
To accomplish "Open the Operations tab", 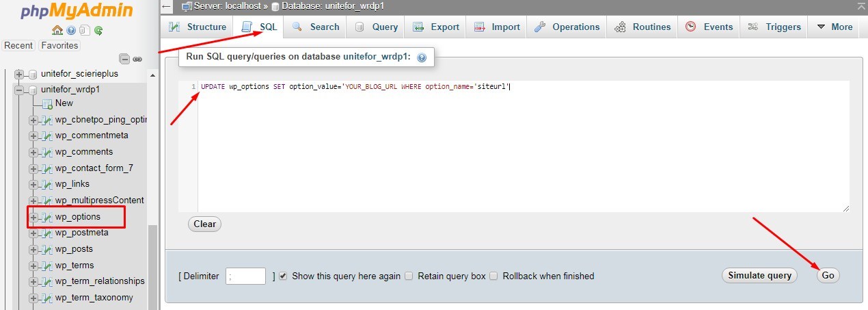I will (x=567, y=27).
